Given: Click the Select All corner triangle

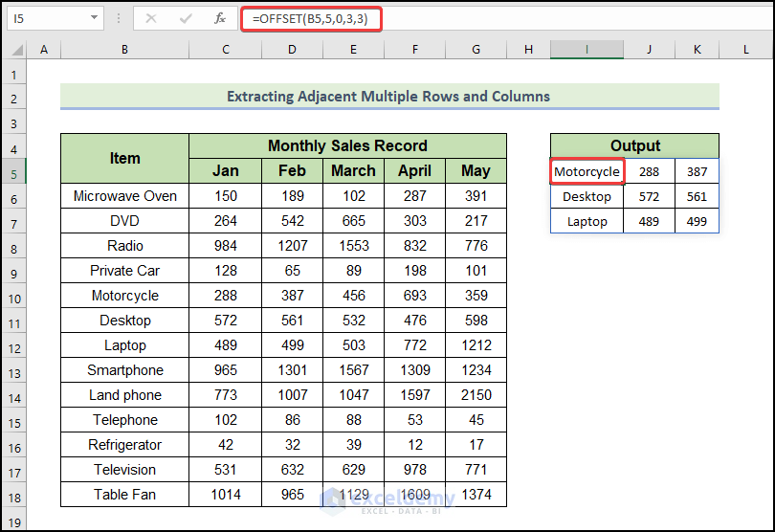Looking at the screenshot, I should (x=13, y=49).
